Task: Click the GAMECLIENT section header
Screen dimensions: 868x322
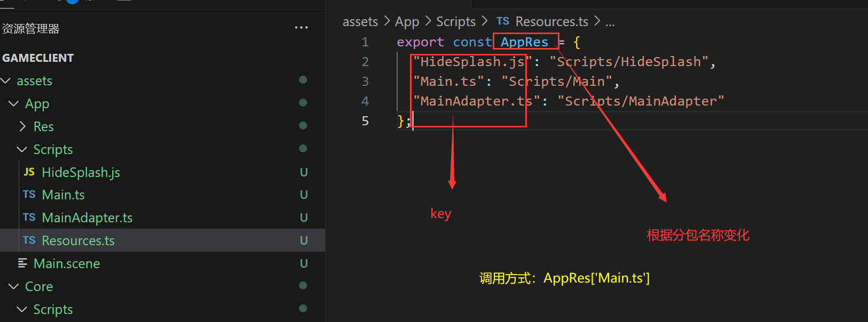Action: tap(38, 58)
